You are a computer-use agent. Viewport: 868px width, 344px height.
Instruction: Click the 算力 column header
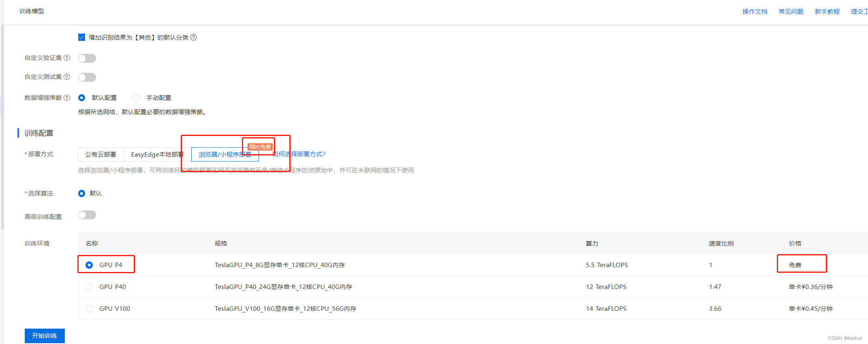(592, 244)
